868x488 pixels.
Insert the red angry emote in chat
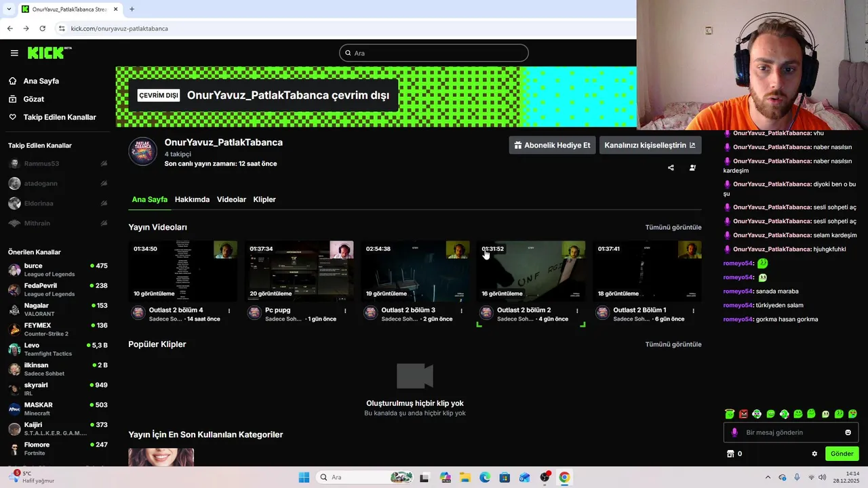[x=743, y=413]
